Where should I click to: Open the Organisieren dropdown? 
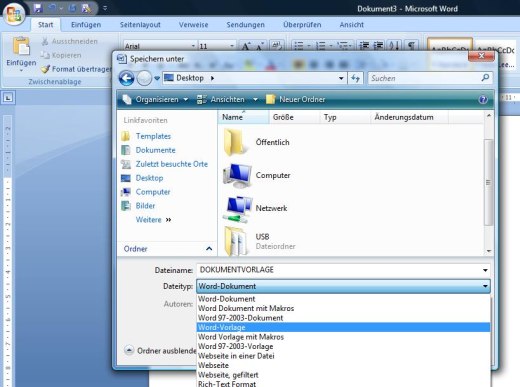(x=155, y=99)
